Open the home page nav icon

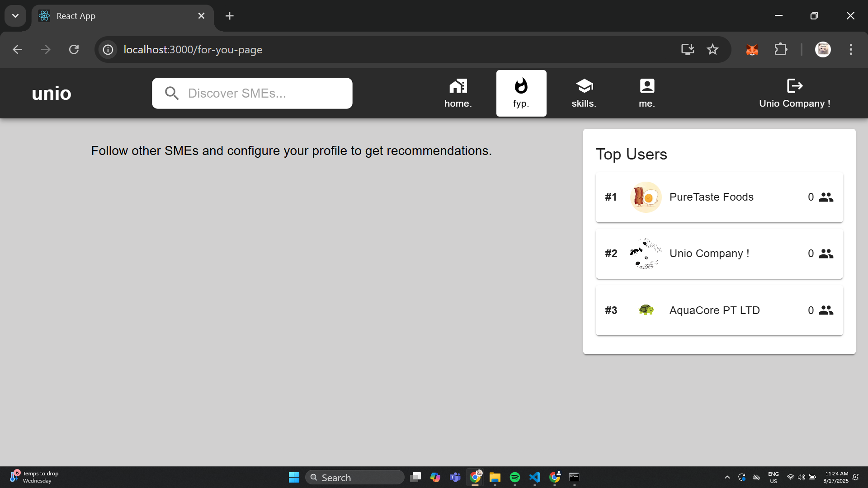coord(458,86)
